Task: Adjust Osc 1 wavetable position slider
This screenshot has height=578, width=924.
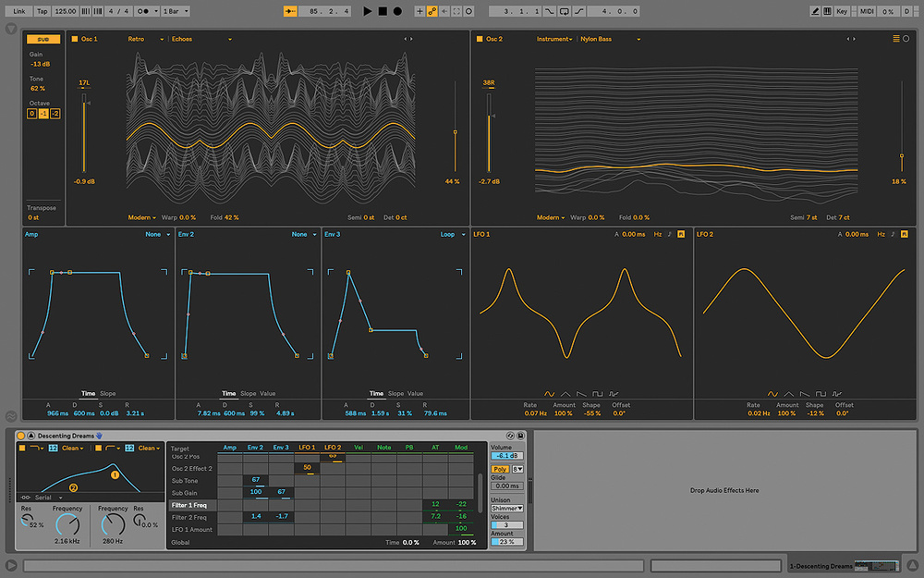Action: [x=455, y=127]
